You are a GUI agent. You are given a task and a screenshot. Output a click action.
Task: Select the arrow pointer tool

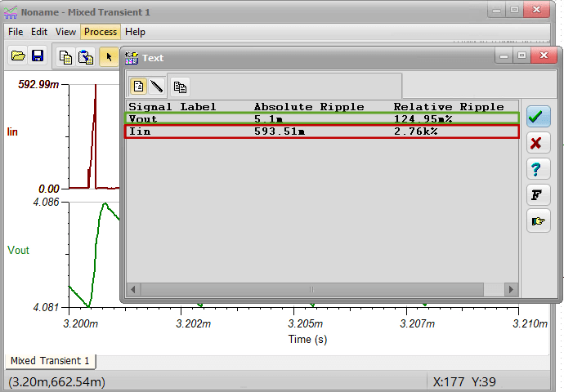(x=108, y=56)
